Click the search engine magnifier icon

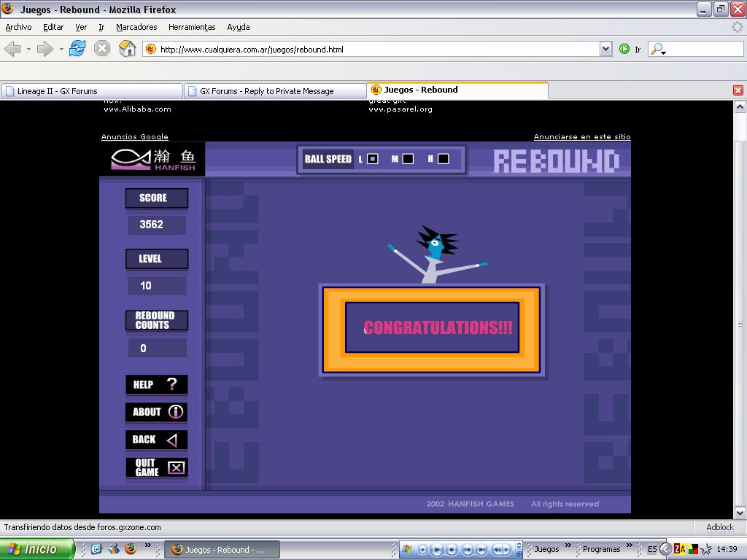657,49
